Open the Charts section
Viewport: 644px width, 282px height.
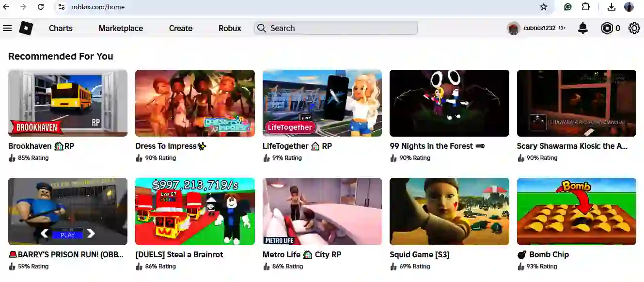(x=60, y=28)
